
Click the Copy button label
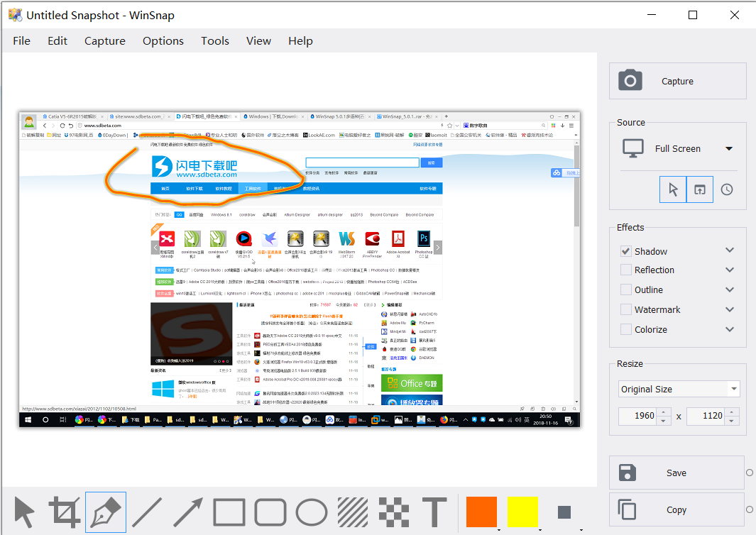(676, 510)
